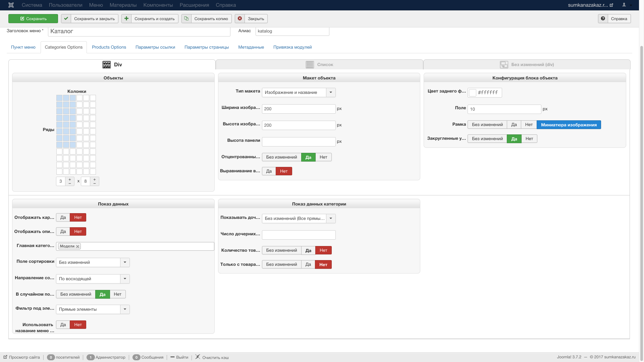This screenshot has width=644, height=362.
Task: Click the Joomla logo icon
Action: 11,5
